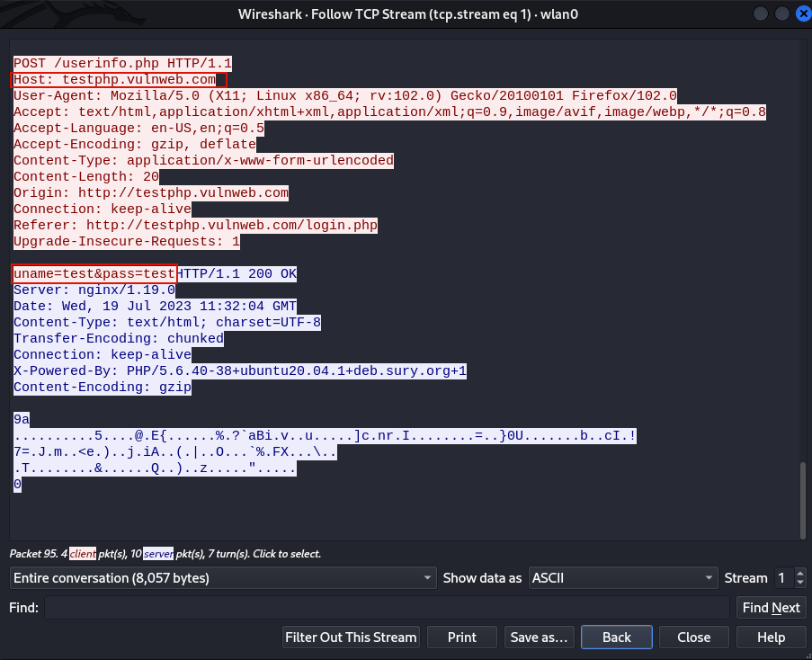Expand the Show data as ASCII dropdown
The height and width of the screenshot is (660, 812).
click(623, 578)
